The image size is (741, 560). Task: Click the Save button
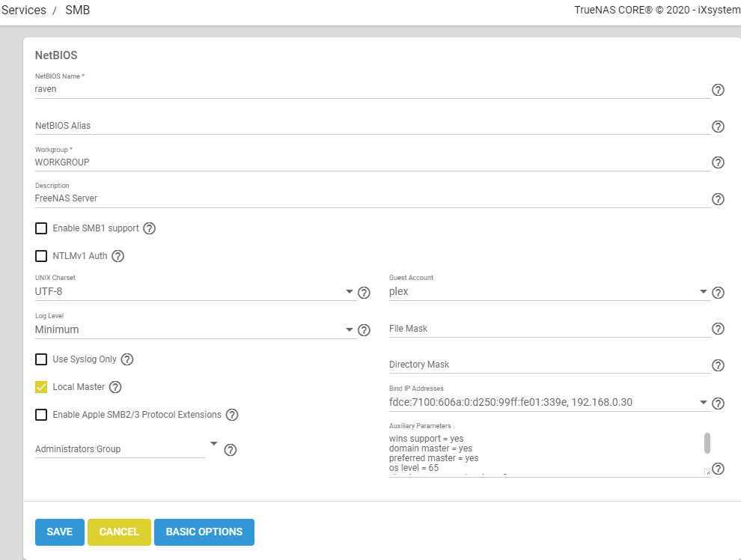(60, 532)
